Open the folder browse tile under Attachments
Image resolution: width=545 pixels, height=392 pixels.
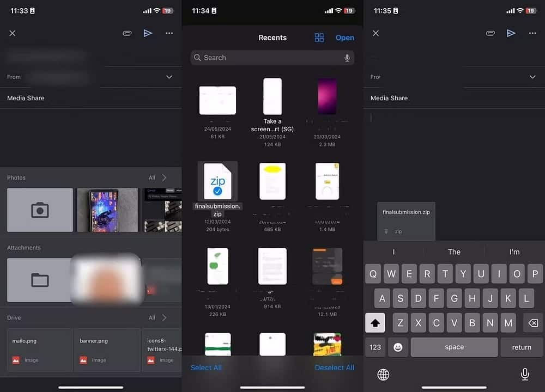39,280
